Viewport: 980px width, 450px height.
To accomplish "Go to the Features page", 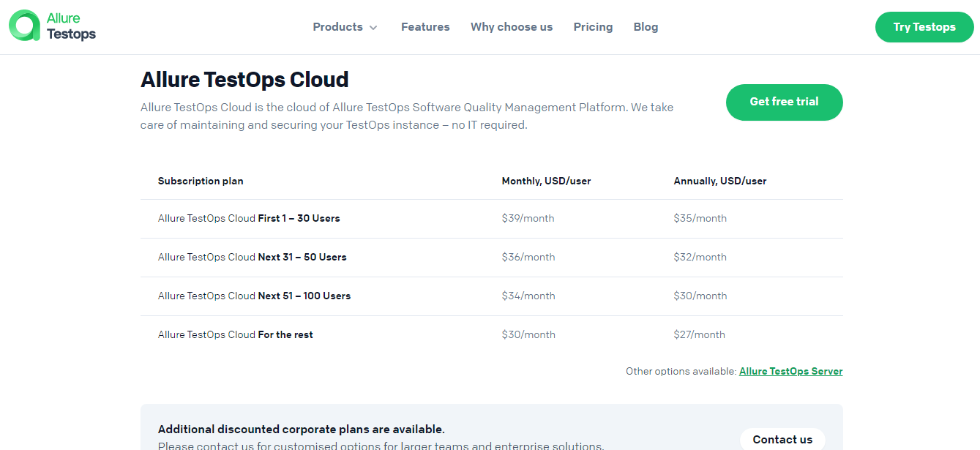I will [425, 27].
